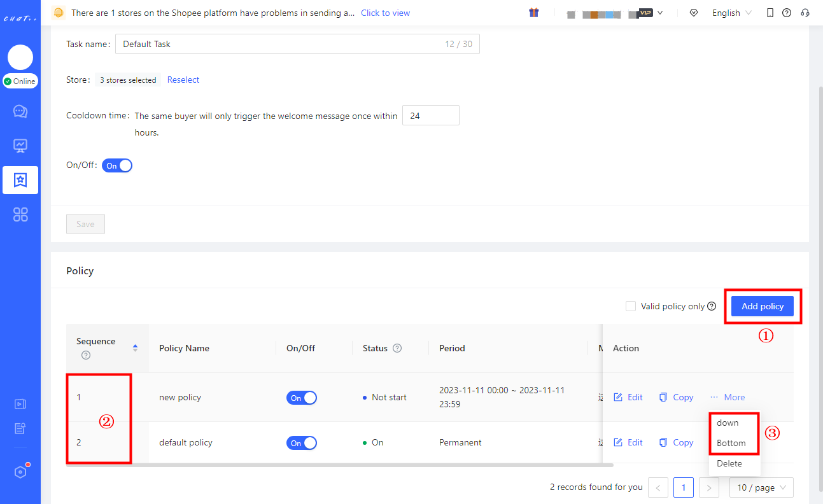Copy the new policy row

pyautogui.click(x=676, y=397)
